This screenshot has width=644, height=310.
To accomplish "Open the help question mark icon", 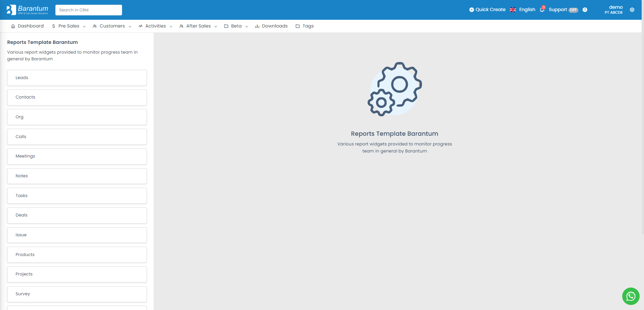I will [x=585, y=10].
